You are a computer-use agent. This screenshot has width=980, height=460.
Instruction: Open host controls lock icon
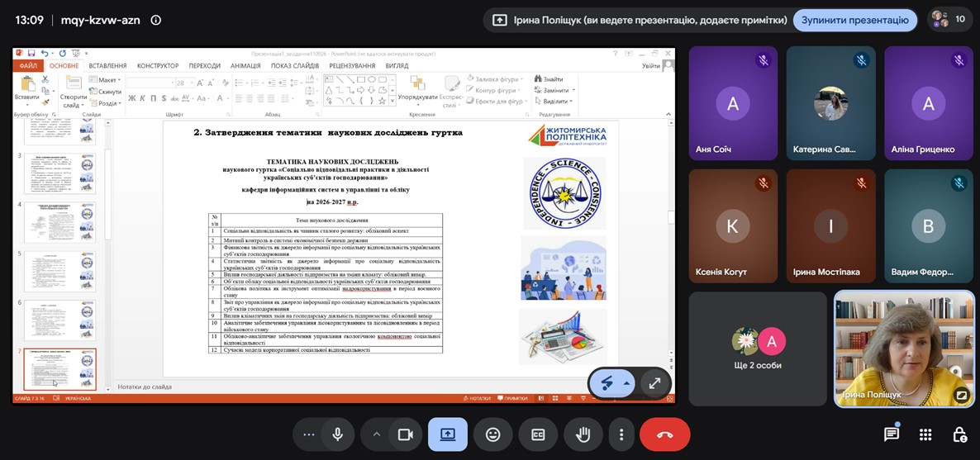coord(959,434)
